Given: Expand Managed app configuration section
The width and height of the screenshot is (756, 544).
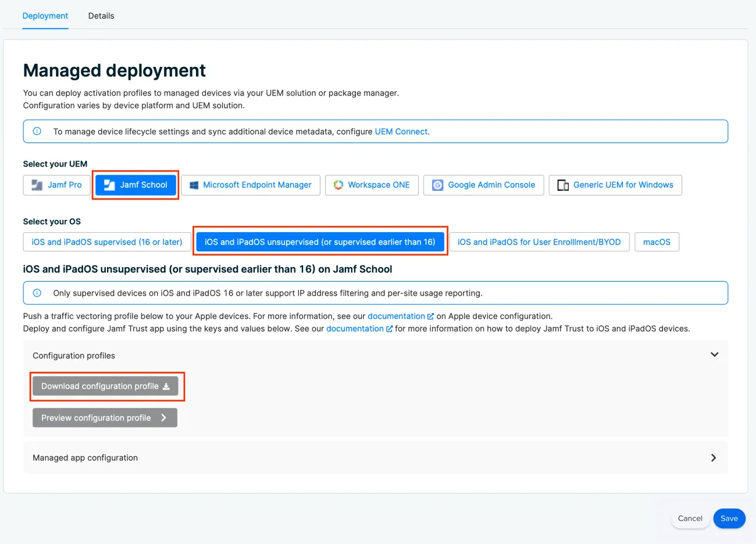Looking at the screenshot, I should click(x=376, y=458).
